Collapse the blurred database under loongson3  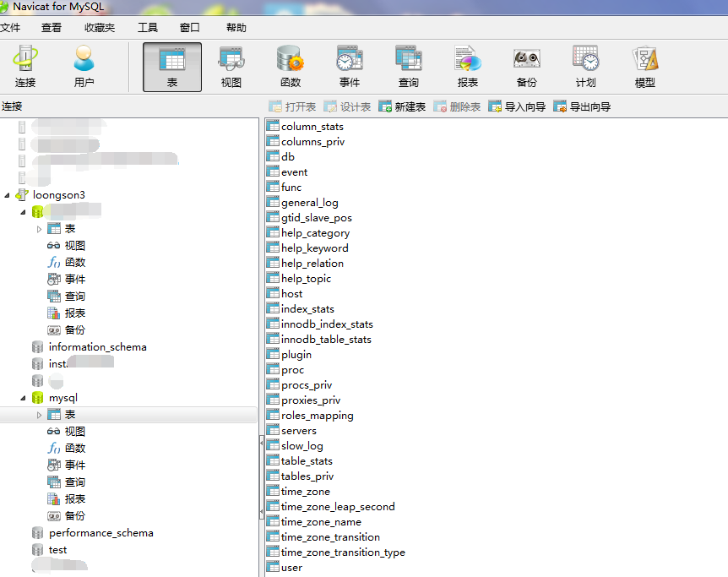click(23, 212)
